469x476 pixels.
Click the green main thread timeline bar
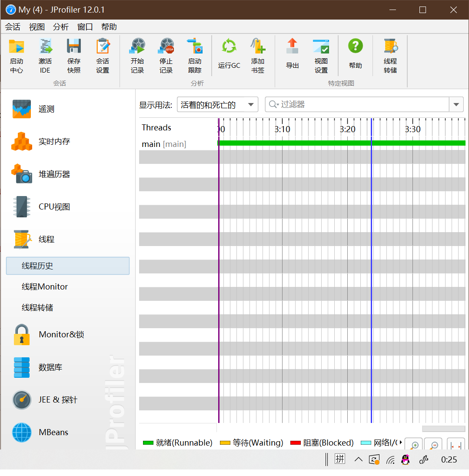pos(342,143)
